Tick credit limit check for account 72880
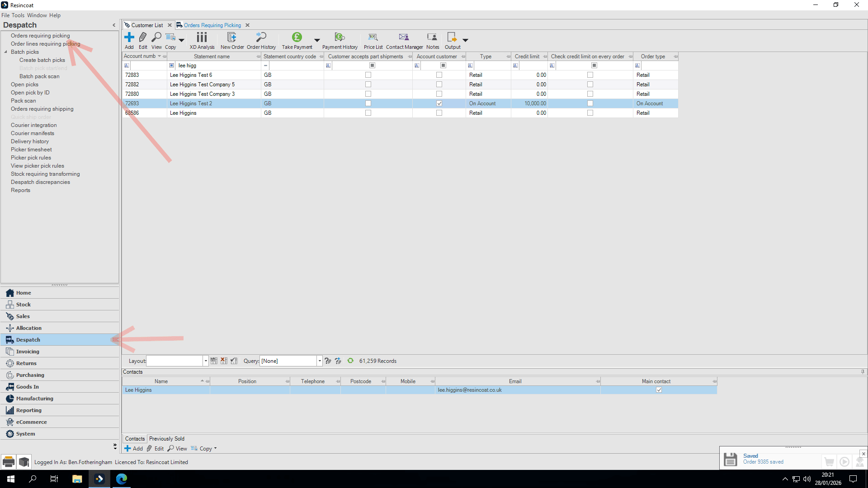The height and width of the screenshot is (488, 868). pyautogui.click(x=590, y=94)
